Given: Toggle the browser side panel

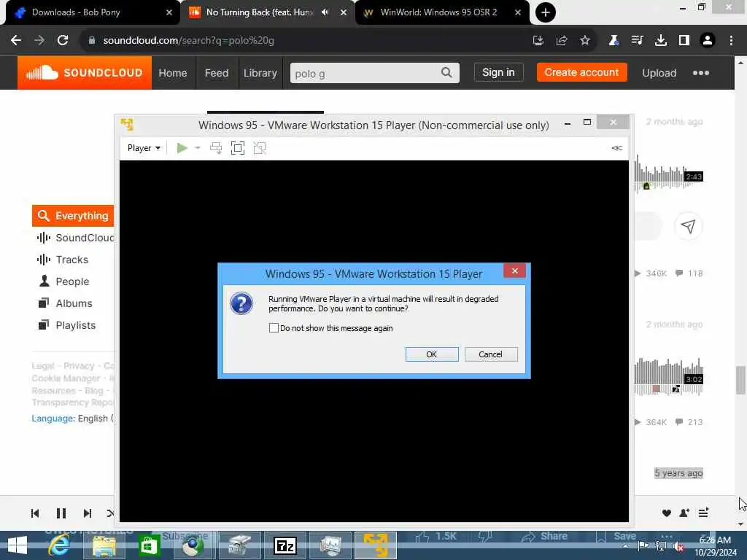Looking at the screenshot, I should pos(684,41).
